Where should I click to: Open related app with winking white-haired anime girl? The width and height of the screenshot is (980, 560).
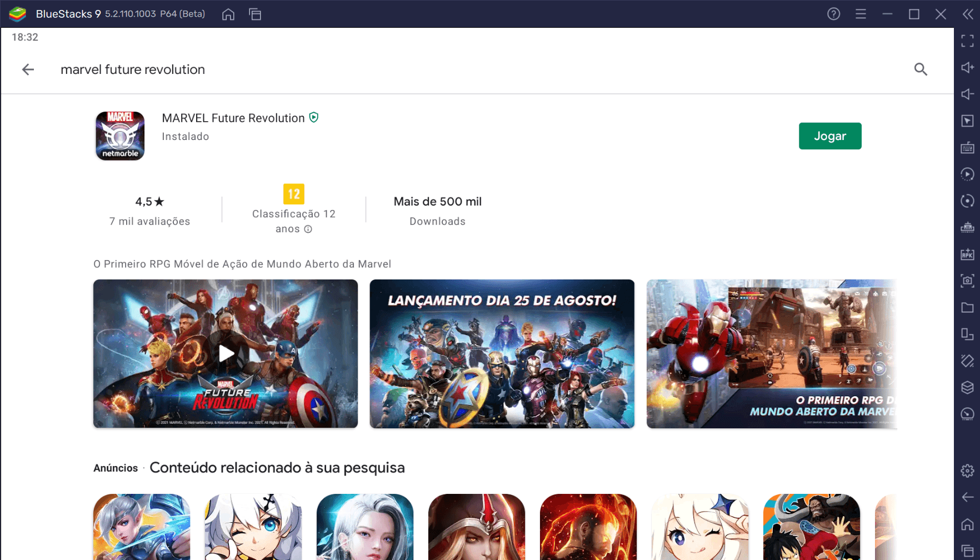253,527
